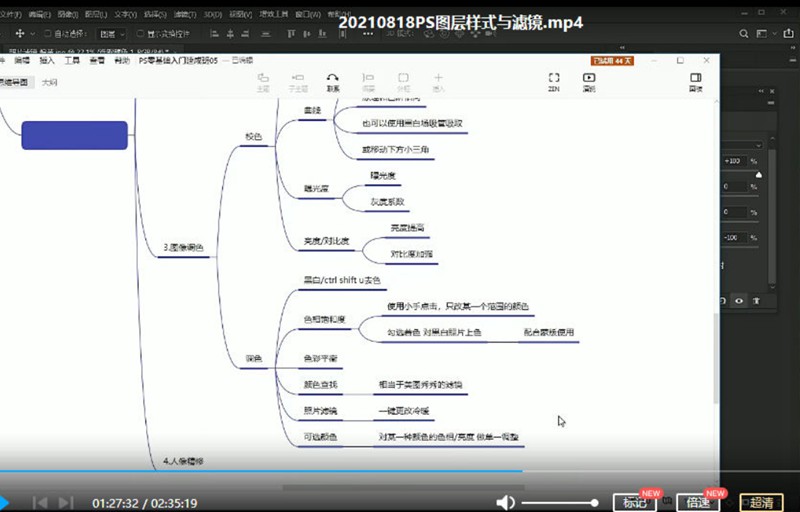Select the 照片滤镜 mind map node
Viewport: 800px width, 512px height.
click(x=320, y=411)
